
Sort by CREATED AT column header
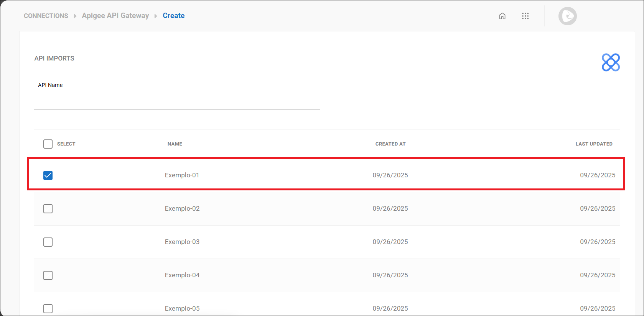click(390, 144)
